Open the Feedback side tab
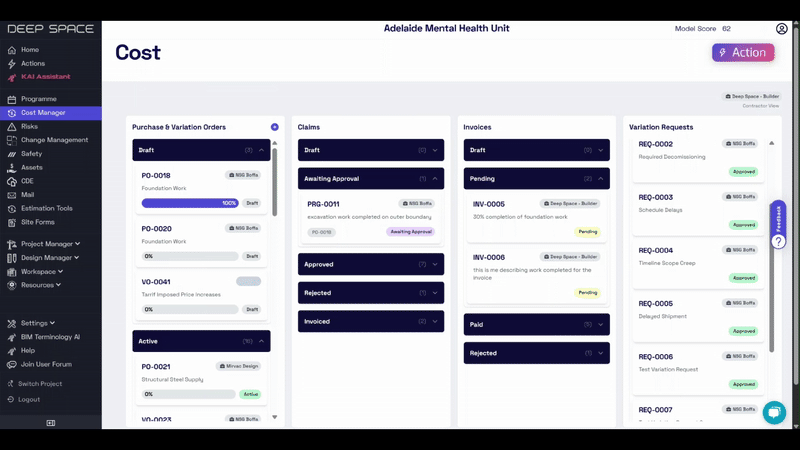This screenshot has height=450, width=800. pyautogui.click(x=779, y=217)
